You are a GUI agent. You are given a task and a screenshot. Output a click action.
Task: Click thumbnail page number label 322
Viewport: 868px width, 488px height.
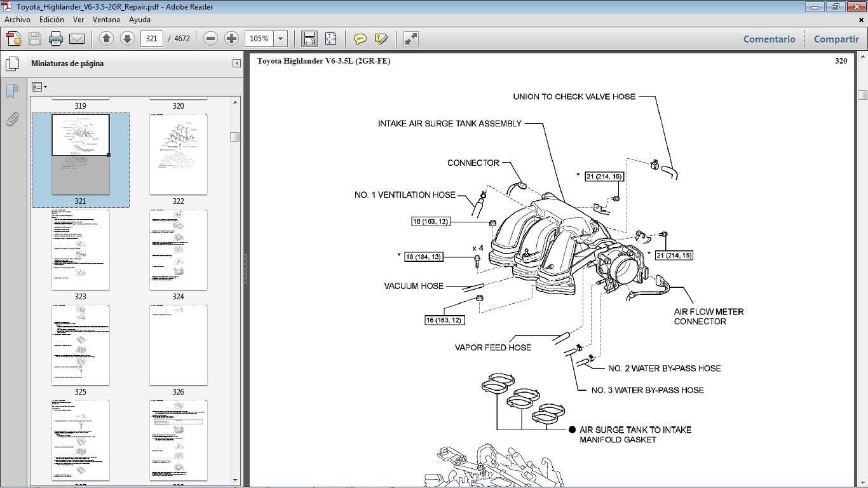[178, 201]
